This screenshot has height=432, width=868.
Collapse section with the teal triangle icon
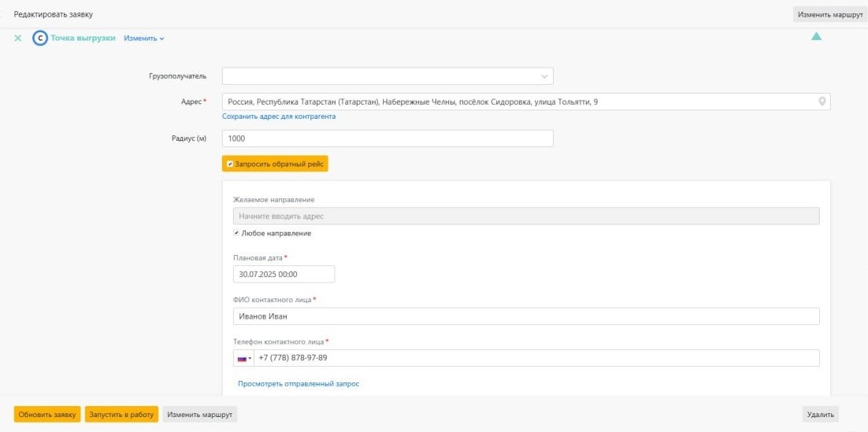[x=816, y=36]
